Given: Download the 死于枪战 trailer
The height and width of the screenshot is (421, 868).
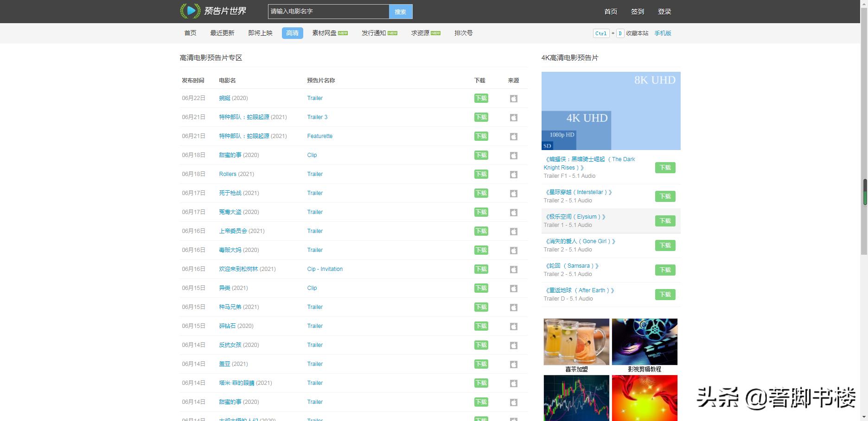Looking at the screenshot, I should click(481, 193).
